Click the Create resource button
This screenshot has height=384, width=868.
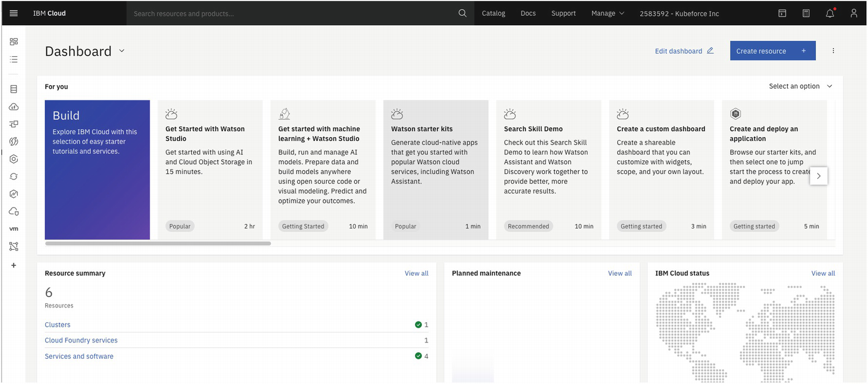[772, 51]
